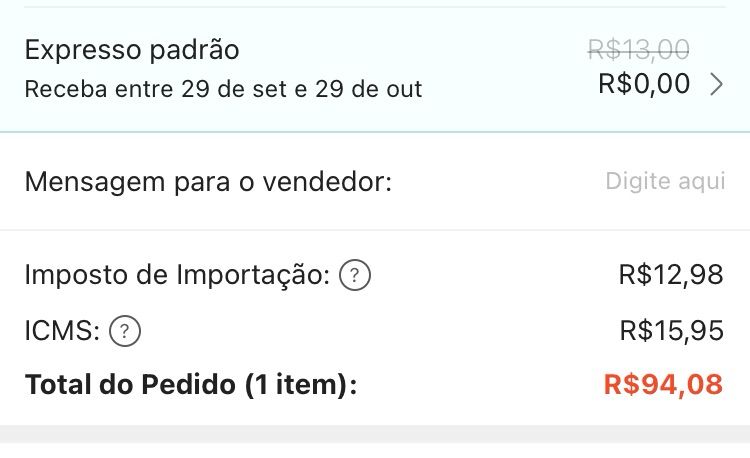
Task: Tap the R$15,95 ICMS amount
Action: pyautogui.click(x=672, y=330)
